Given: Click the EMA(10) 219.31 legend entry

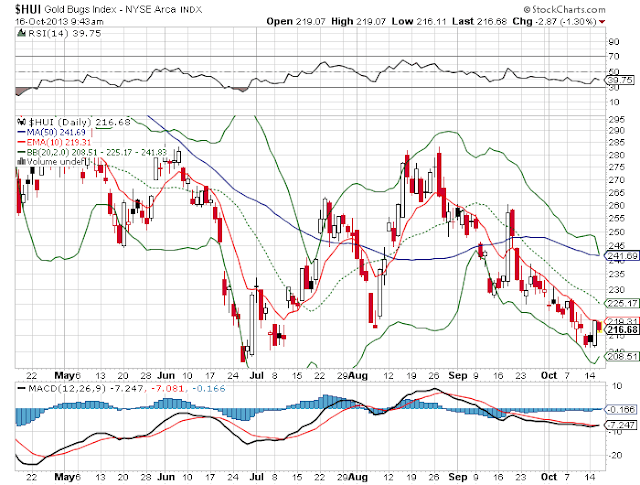Looking at the screenshot, I should (x=54, y=142).
